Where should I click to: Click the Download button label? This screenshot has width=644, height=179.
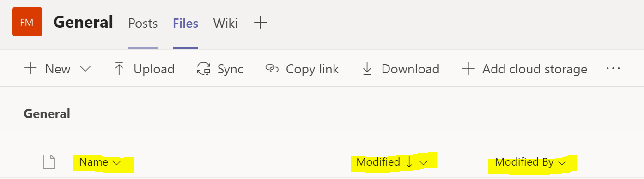pos(410,69)
